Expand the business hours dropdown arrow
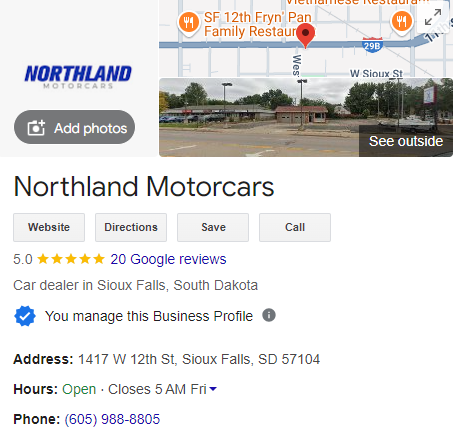The height and width of the screenshot is (432, 453). (213, 389)
